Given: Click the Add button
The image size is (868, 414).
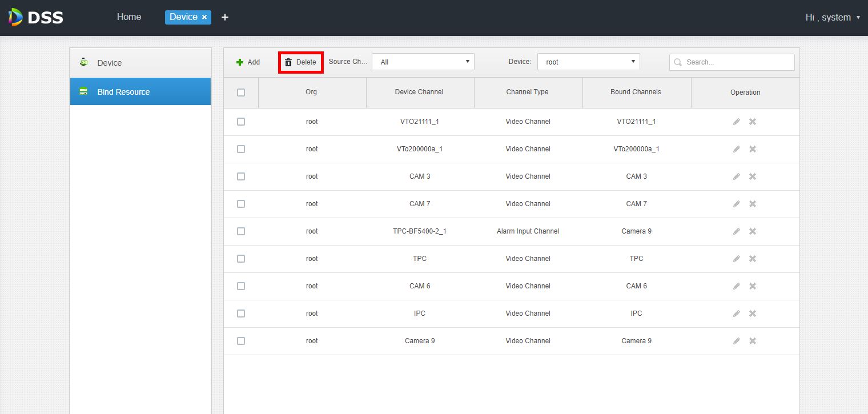Looking at the screenshot, I should pos(248,62).
